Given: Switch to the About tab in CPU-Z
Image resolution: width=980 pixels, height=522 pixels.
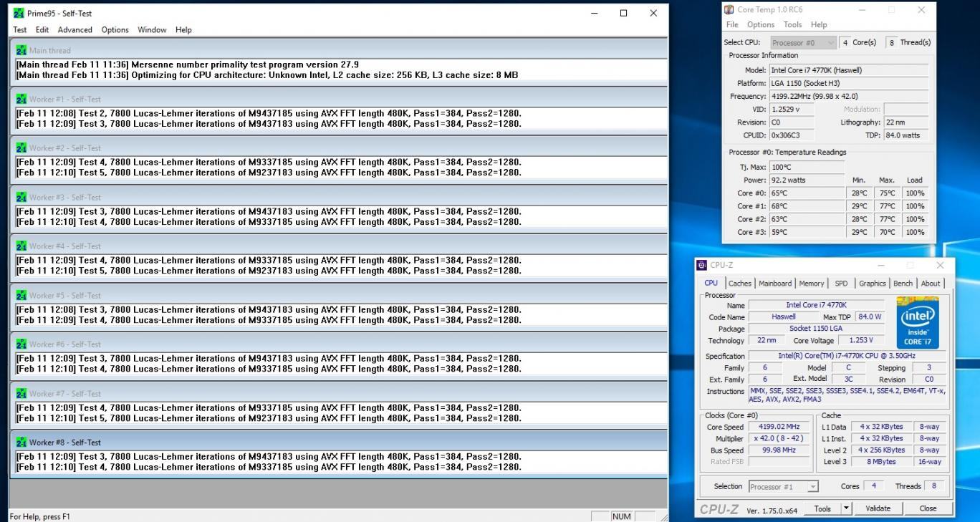Looking at the screenshot, I should pos(931,284).
